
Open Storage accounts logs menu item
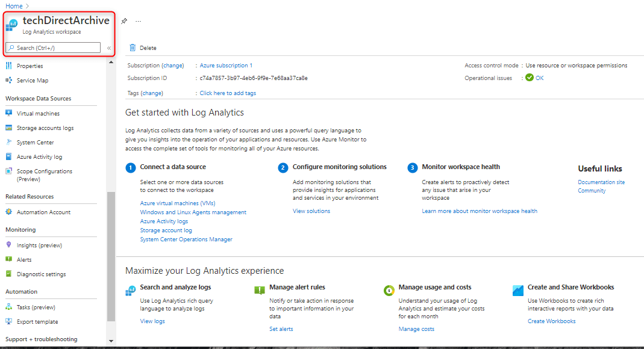click(45, 128)
